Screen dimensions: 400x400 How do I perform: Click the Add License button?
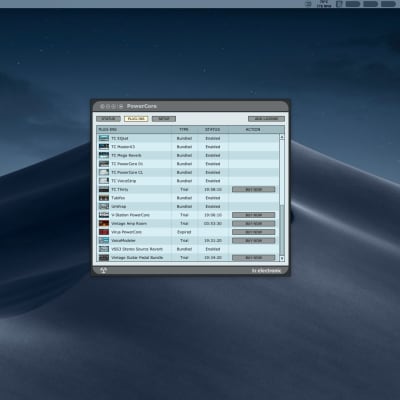click(x=266, y=119)
